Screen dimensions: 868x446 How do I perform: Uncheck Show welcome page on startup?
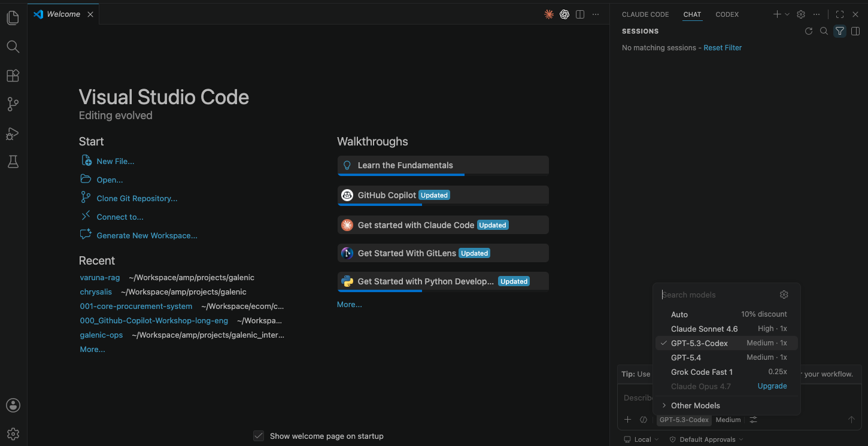pyautogui.click(x=259, y=436)
